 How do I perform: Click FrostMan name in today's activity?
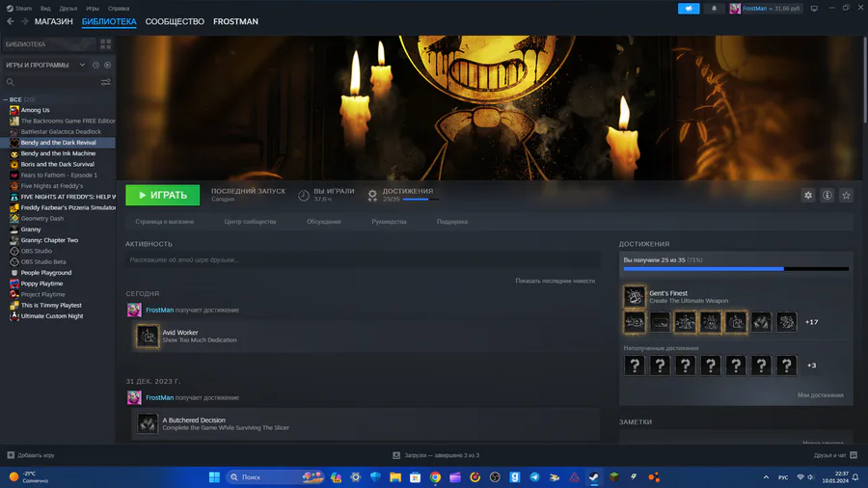click(159, 311)
